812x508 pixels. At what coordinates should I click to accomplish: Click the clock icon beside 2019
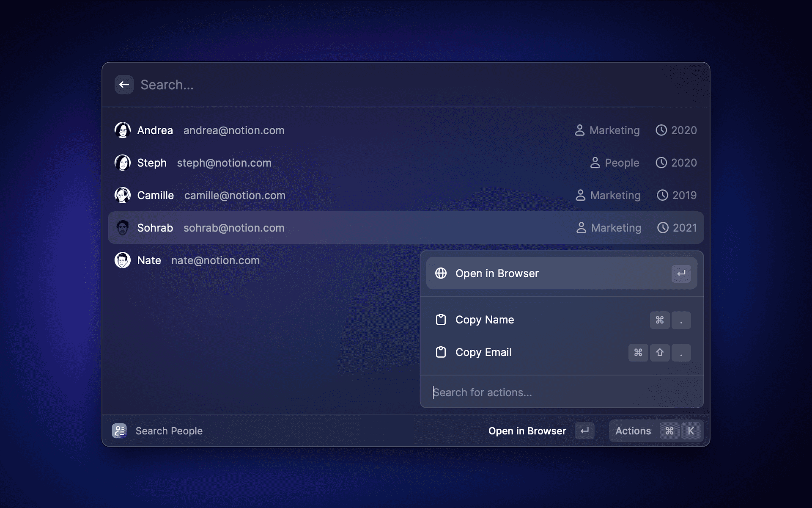662,195
